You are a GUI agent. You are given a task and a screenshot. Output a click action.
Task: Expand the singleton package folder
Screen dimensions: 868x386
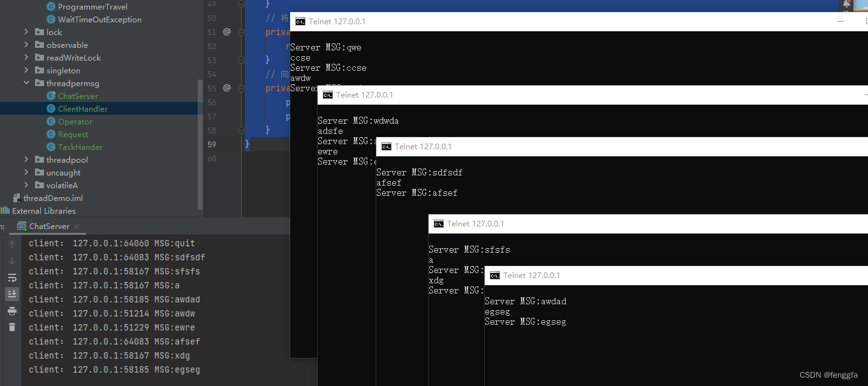click(x=26, y=70)
